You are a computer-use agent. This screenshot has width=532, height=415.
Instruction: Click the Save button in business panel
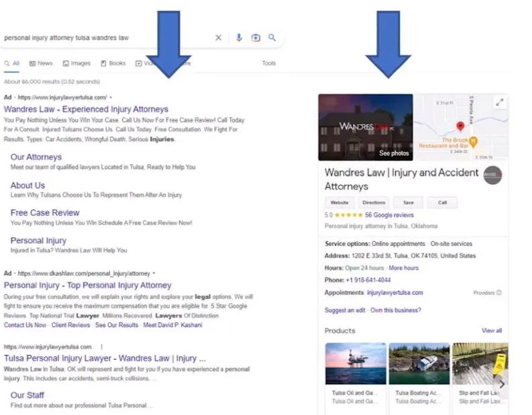[408, 203]
